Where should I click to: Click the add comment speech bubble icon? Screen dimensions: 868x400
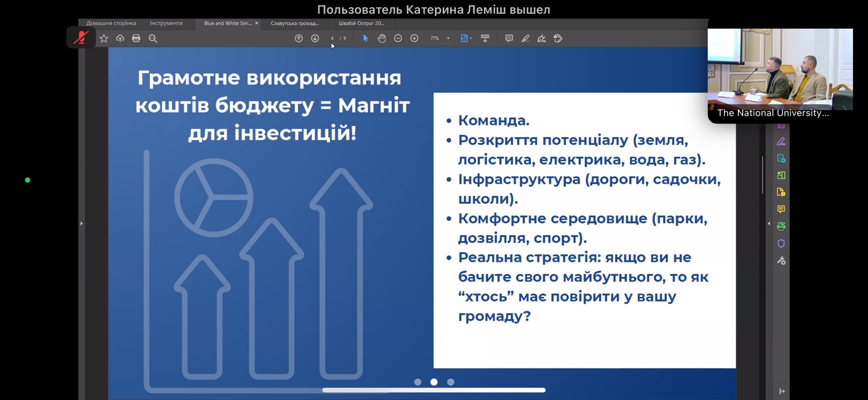click(509, 38)
